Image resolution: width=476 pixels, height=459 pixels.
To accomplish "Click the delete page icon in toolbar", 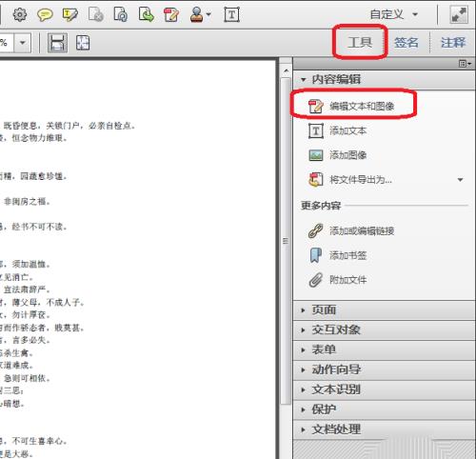I will pos(96,14).
